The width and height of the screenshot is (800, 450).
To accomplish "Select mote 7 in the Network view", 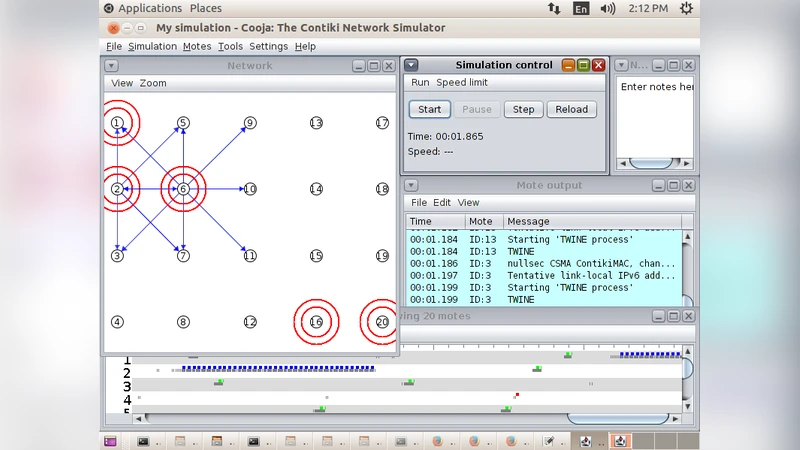I will coord(183,256).
